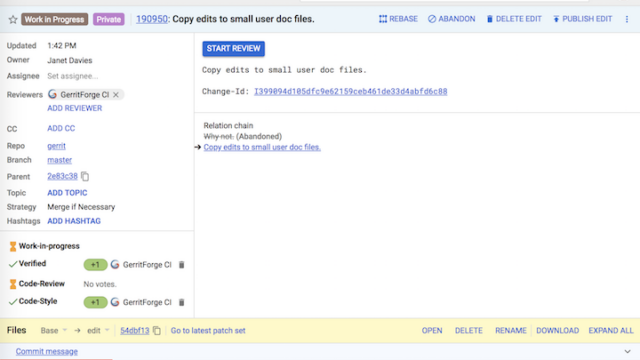640x360 pixels.
Task: Click DELETE EDIT in the header
Action: tap(514, 19)
